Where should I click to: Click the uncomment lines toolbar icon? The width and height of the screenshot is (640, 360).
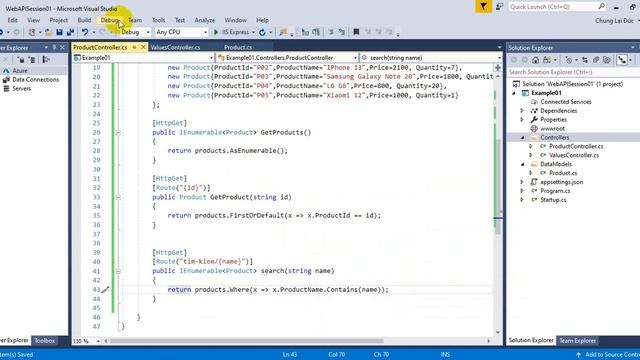click(341, 32)
